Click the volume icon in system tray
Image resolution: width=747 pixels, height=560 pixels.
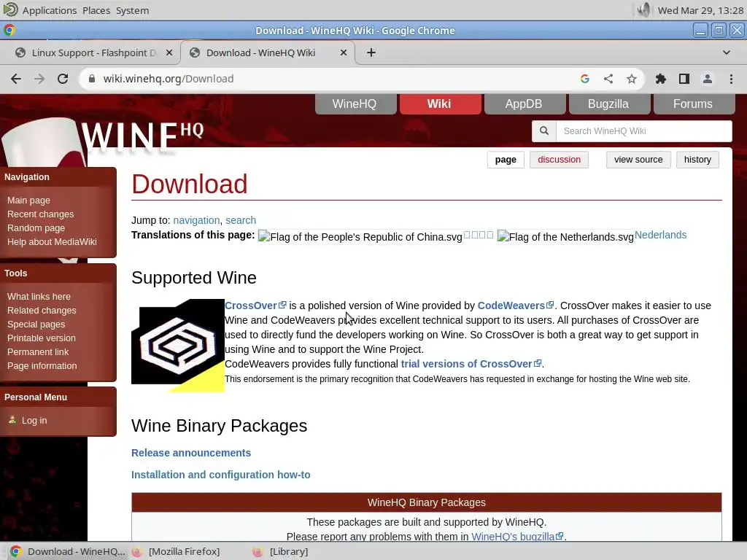tap(643, 10)
